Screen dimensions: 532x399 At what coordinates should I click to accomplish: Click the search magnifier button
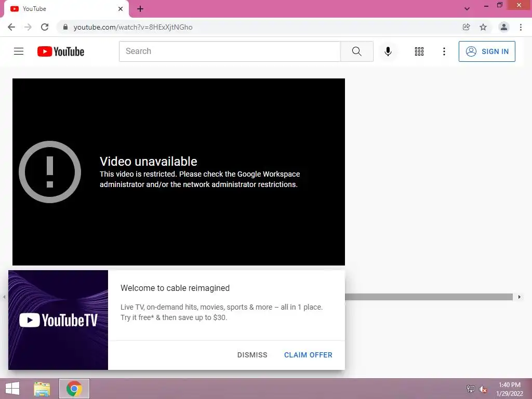tap(356, 51)
